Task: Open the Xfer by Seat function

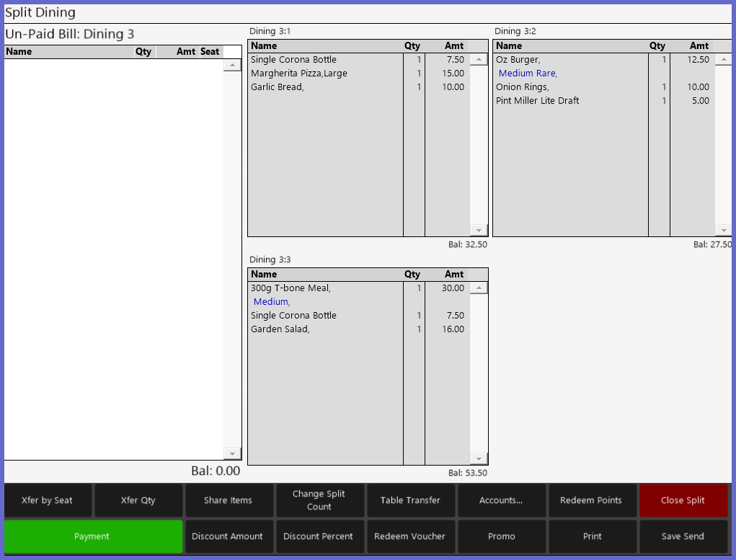Action: [48, 500]
